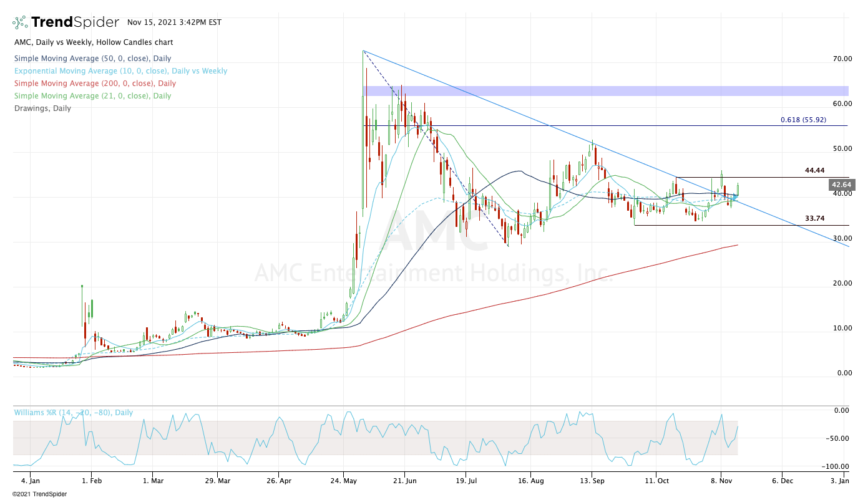The image size is (868, 500).
Task: Click the 0.618 (55.92) Fibonacci label
Action: coord(803,120)
